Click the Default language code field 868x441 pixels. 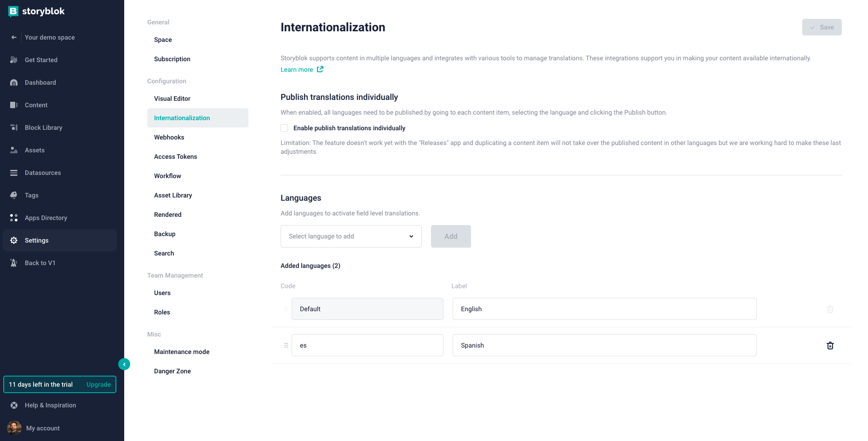point(368,309)
